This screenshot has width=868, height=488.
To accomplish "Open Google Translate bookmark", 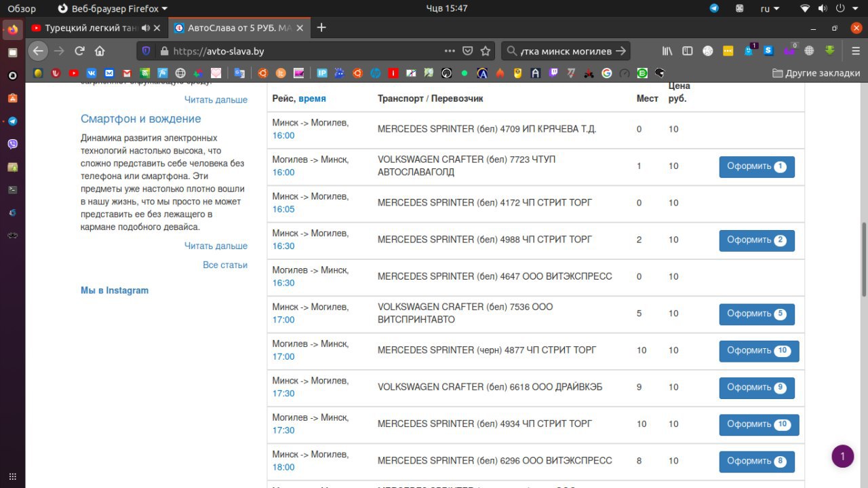I will pos(239,73).
